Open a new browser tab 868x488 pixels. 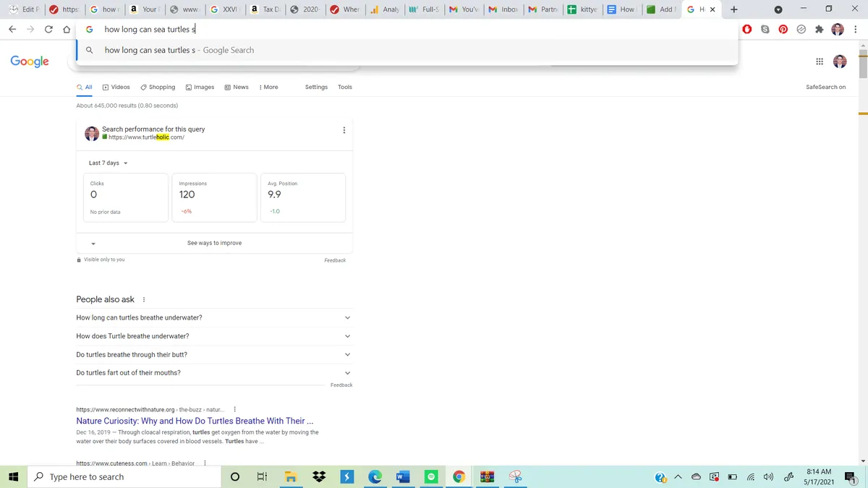click(734, 9)
